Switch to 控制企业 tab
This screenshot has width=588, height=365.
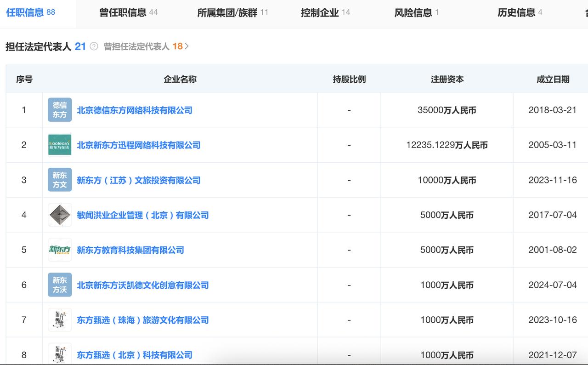point(325,12)
